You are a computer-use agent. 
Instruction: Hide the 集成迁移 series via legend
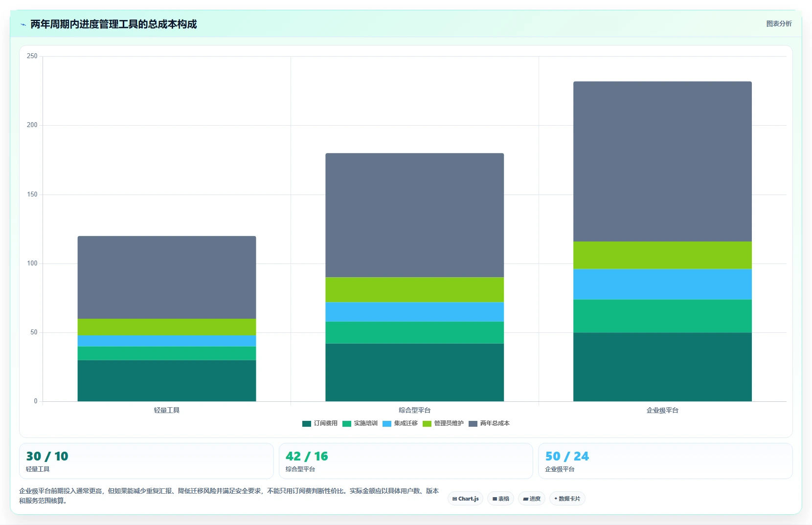[400, 423]
